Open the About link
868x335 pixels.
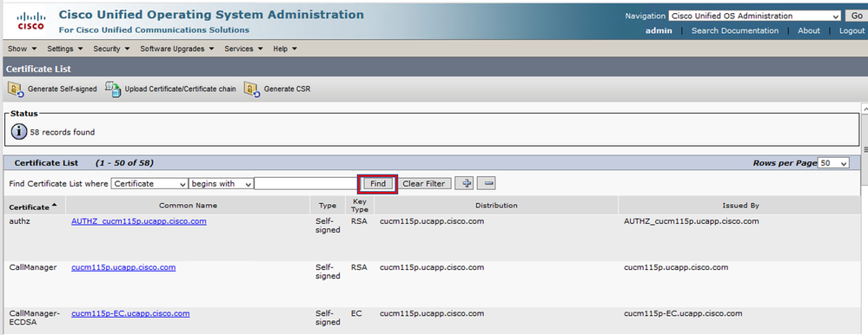click(809, 31)
